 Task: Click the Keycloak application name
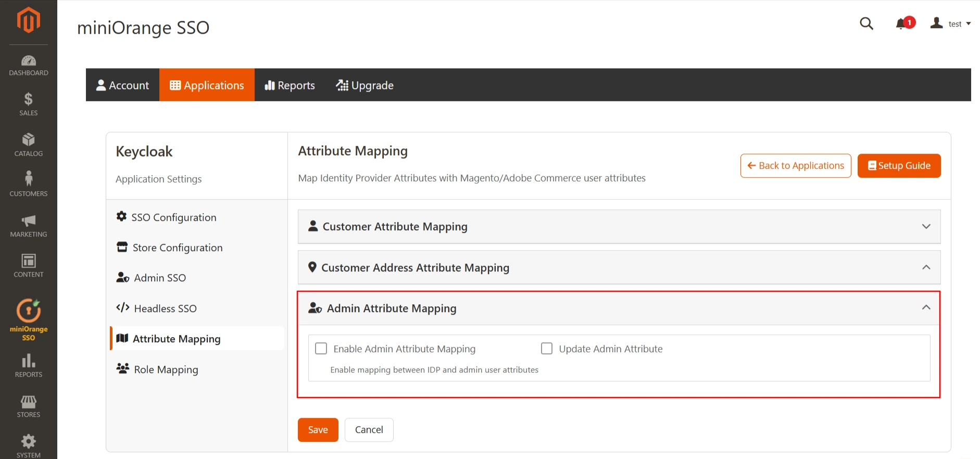pos(144,152)
